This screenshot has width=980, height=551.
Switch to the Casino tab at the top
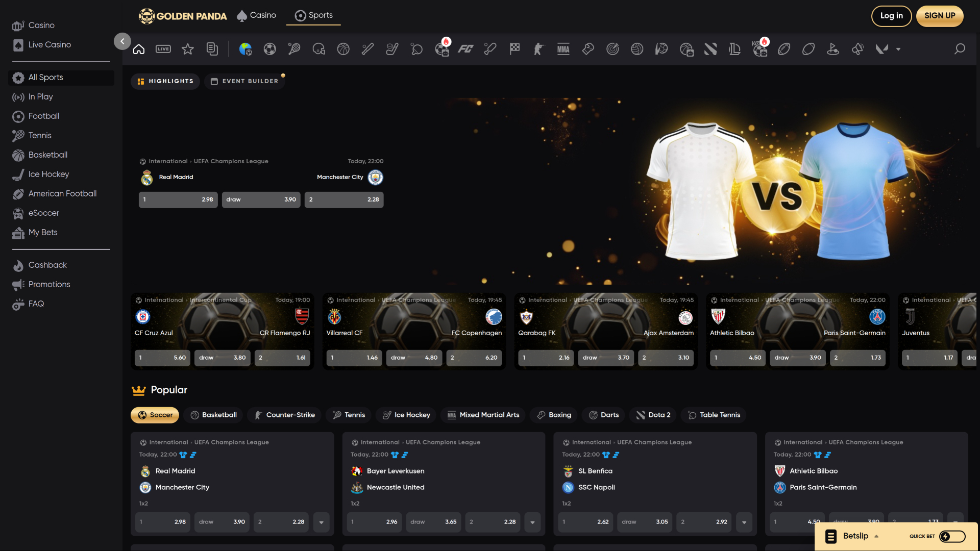tap(256, 15)
